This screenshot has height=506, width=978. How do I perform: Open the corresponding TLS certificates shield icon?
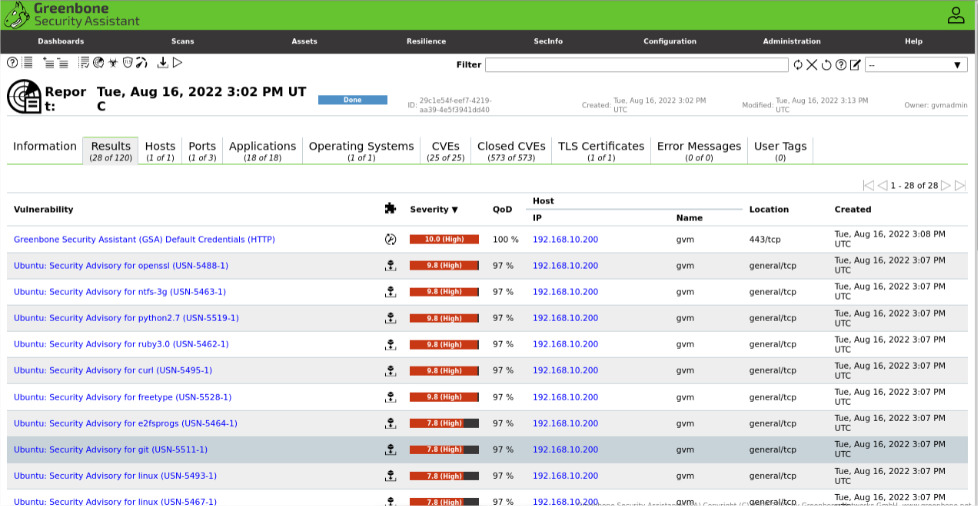128,62
